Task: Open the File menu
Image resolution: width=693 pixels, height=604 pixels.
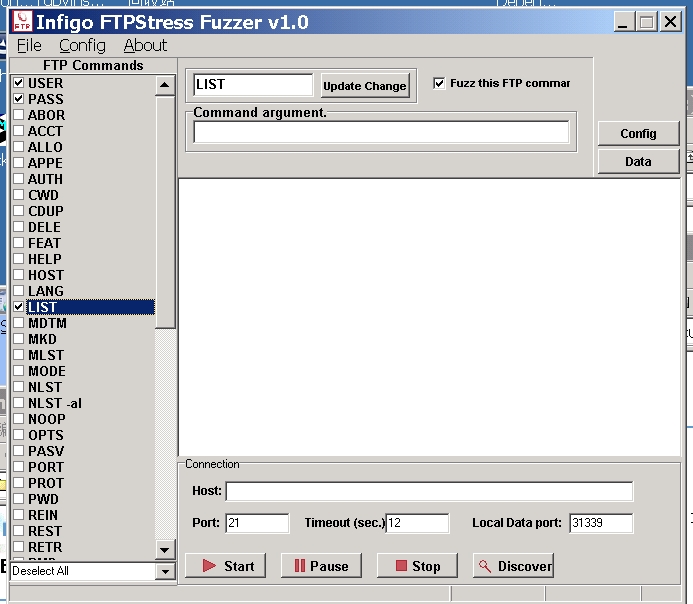Action: 29,45
